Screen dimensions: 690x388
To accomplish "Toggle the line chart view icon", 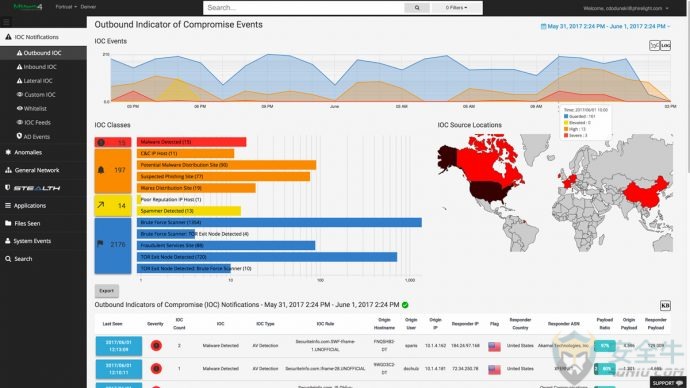I will (654, 45).
